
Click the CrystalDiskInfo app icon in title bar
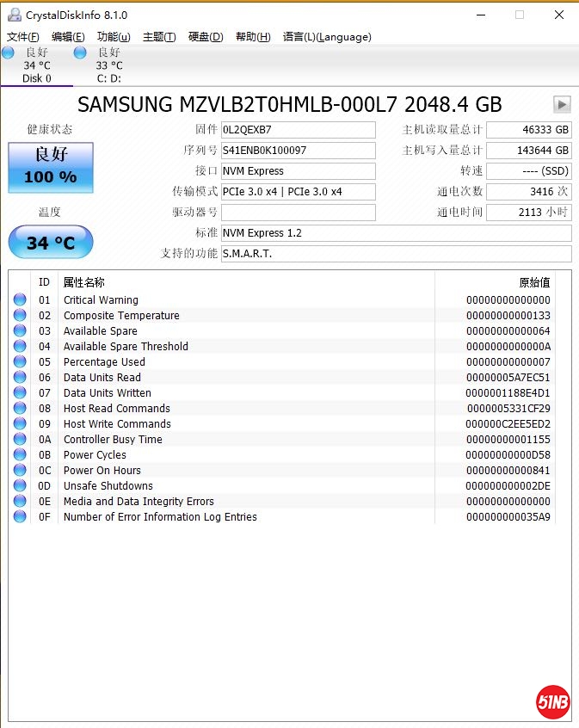pos(13,15)
